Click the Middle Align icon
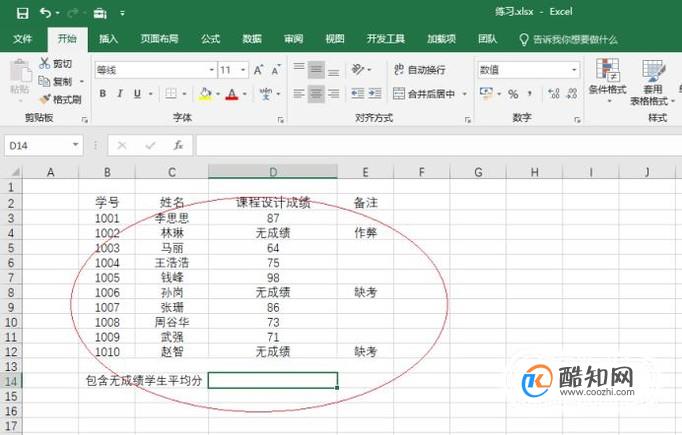682x435 pixels. (316, 70)
